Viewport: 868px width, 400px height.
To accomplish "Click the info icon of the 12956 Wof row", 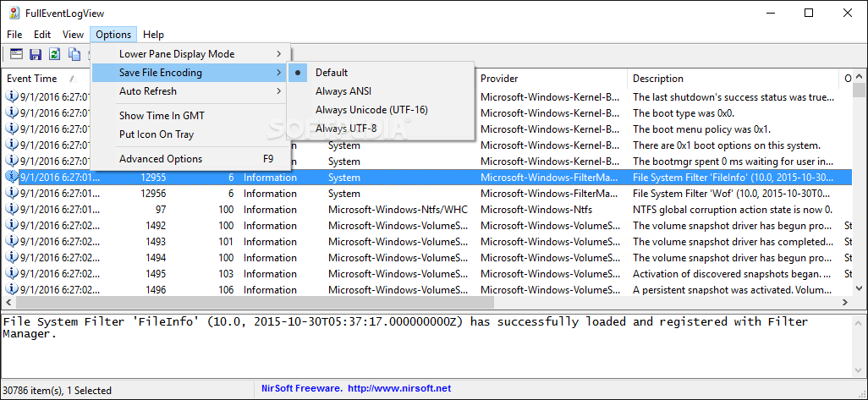I will pos(12,193).
